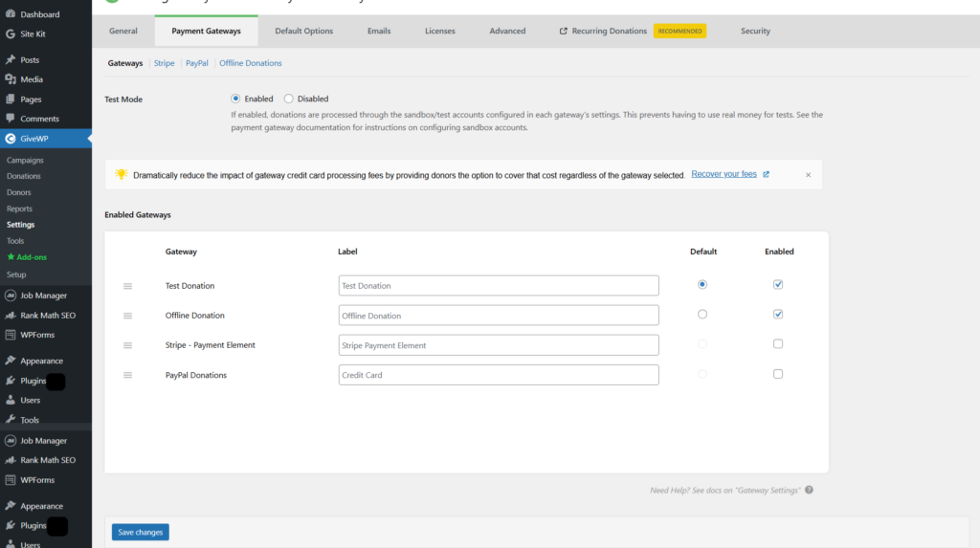Click the Posts pushpin icon
Viewport: 980px width, 548px height.
point(10,59)
